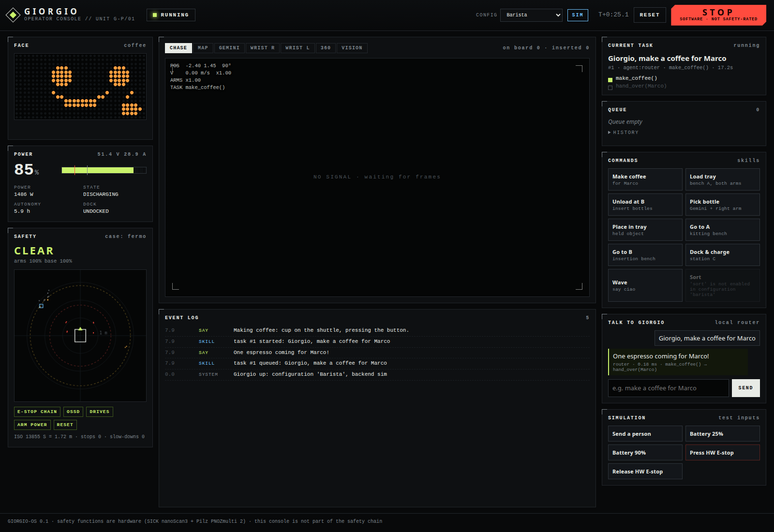This screenshot has height=532, width=774.
Task: Hit the red STOP button
Action: tap(718, 15)
